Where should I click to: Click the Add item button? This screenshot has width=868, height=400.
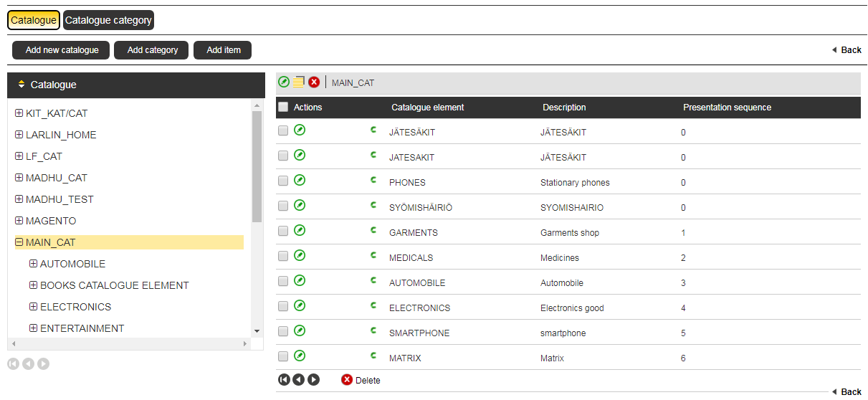224,50
